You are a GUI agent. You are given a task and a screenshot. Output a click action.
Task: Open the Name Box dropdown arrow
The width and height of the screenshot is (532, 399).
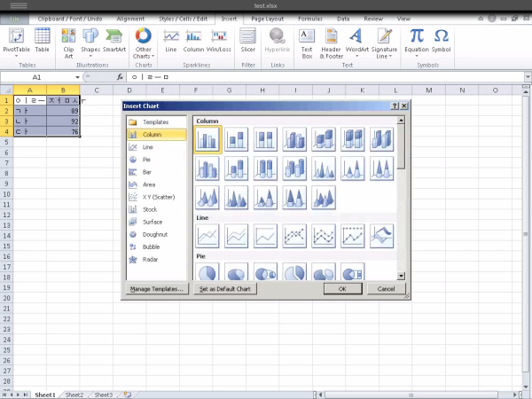click(x=77, y=77)
